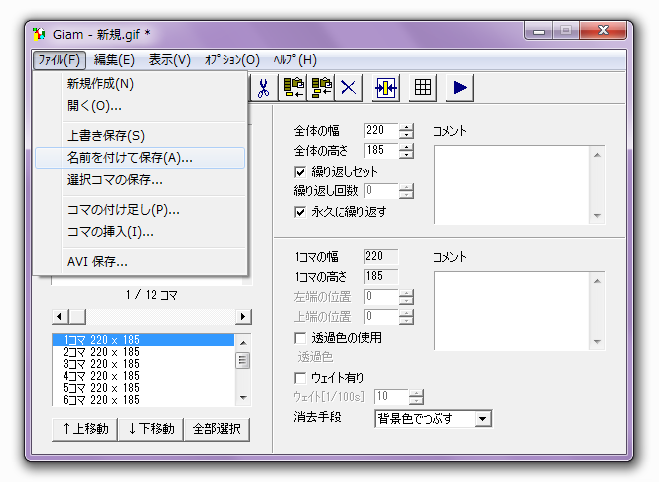The image size is (659, 482).
Task: Click the second paste frames icon
Action: coord(321,88)
